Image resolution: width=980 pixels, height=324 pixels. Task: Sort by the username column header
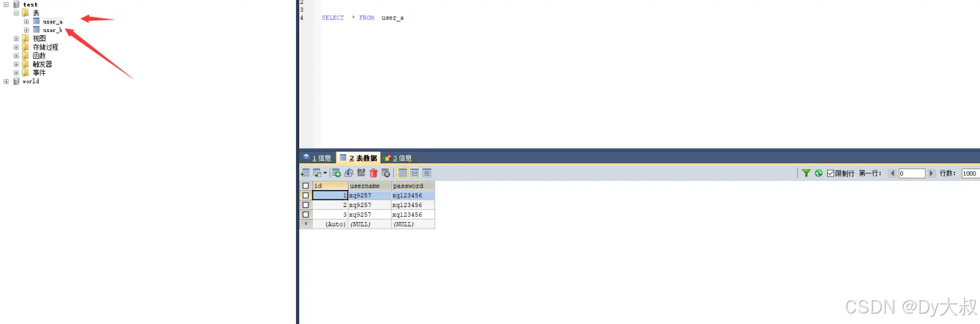[369, 186]
